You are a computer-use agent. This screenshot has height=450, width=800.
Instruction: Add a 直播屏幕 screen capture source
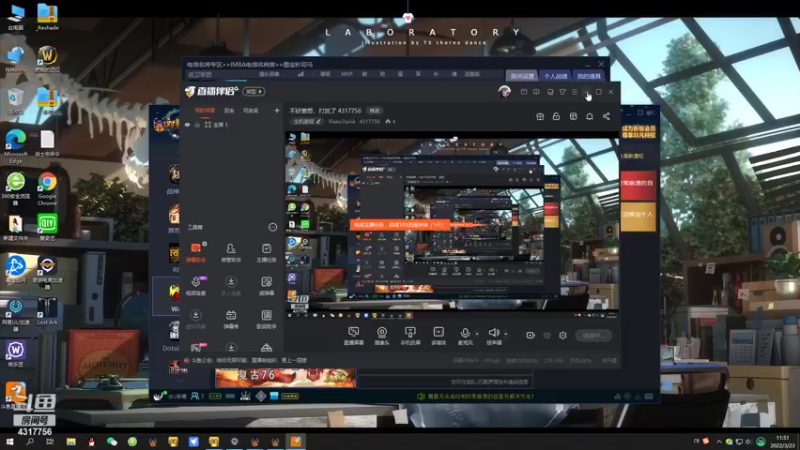pyautogui.click(x=353, y=336)
